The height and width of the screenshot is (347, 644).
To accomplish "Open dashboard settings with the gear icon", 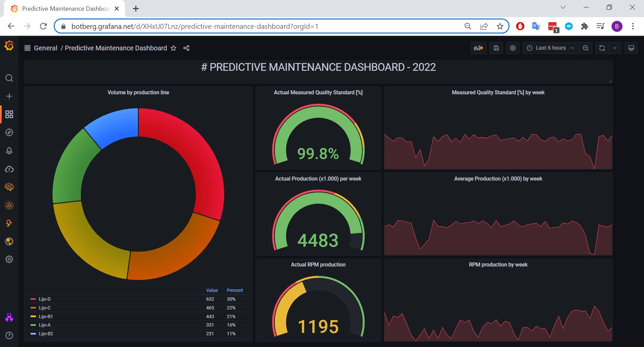I will [513, 48].
